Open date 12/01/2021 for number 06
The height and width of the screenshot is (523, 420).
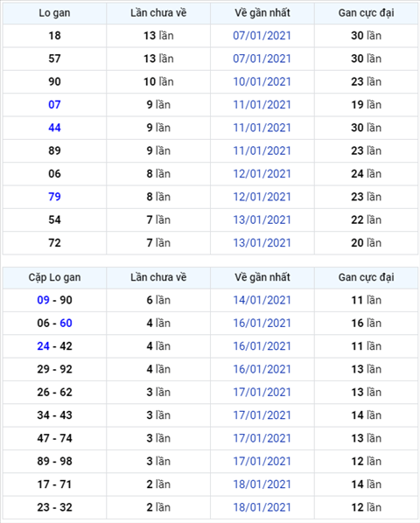coord(262,174)
